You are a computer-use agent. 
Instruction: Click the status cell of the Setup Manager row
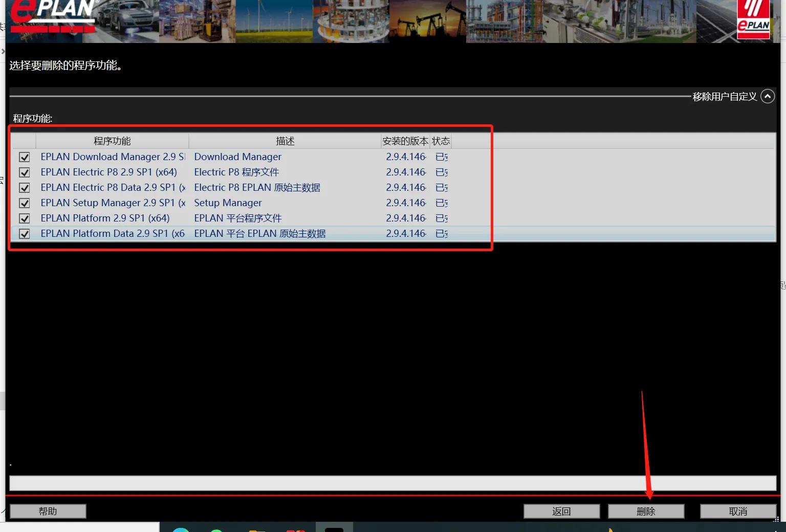coord(441,203)
